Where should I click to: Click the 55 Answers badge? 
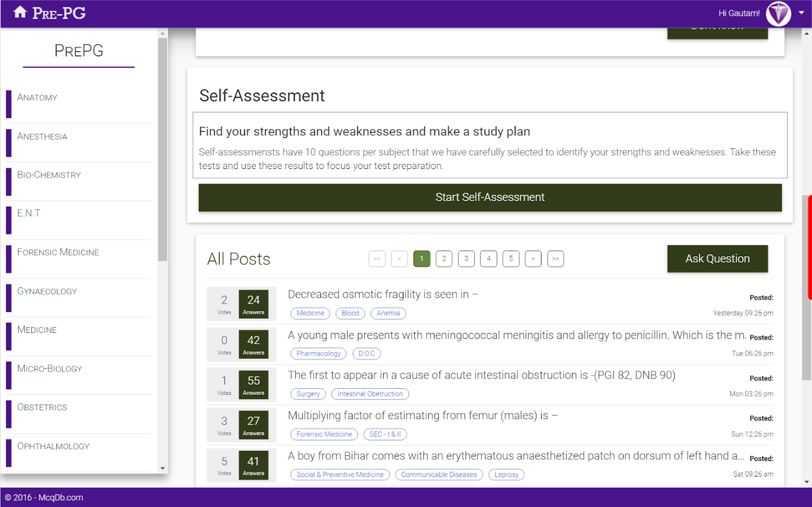pyautogui.click(x=254, y=385)
